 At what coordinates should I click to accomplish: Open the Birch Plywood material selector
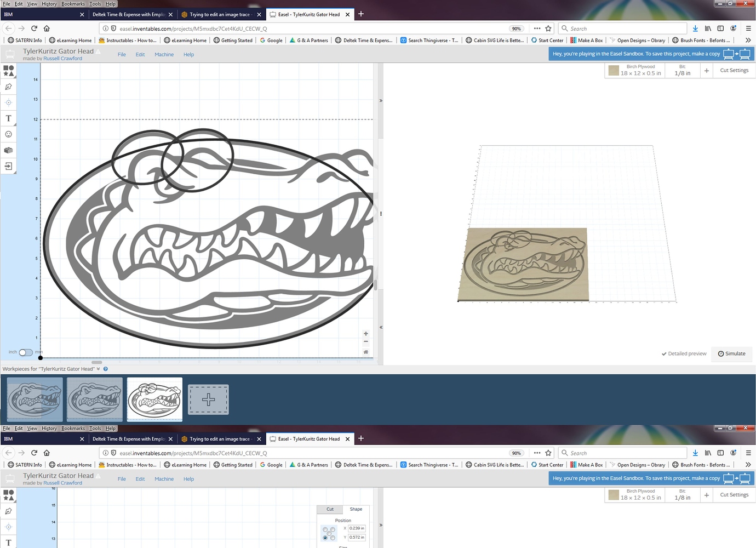coord(634,70)
